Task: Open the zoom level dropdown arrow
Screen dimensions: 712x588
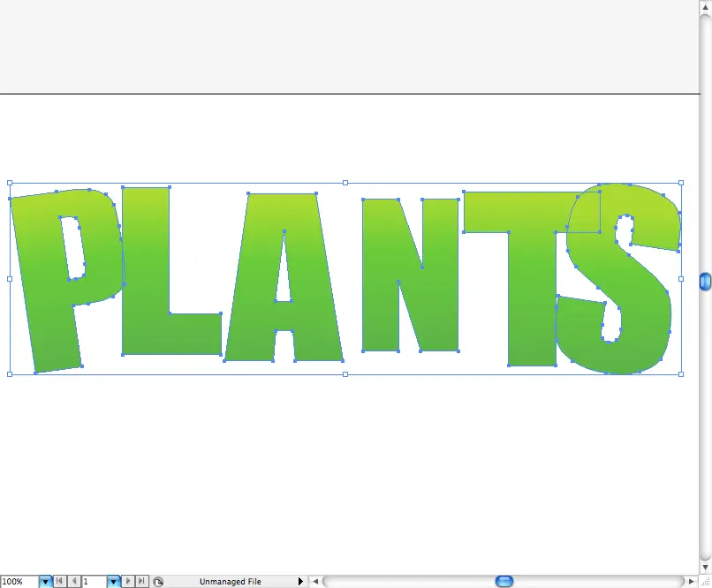Action: pos(45,582)
